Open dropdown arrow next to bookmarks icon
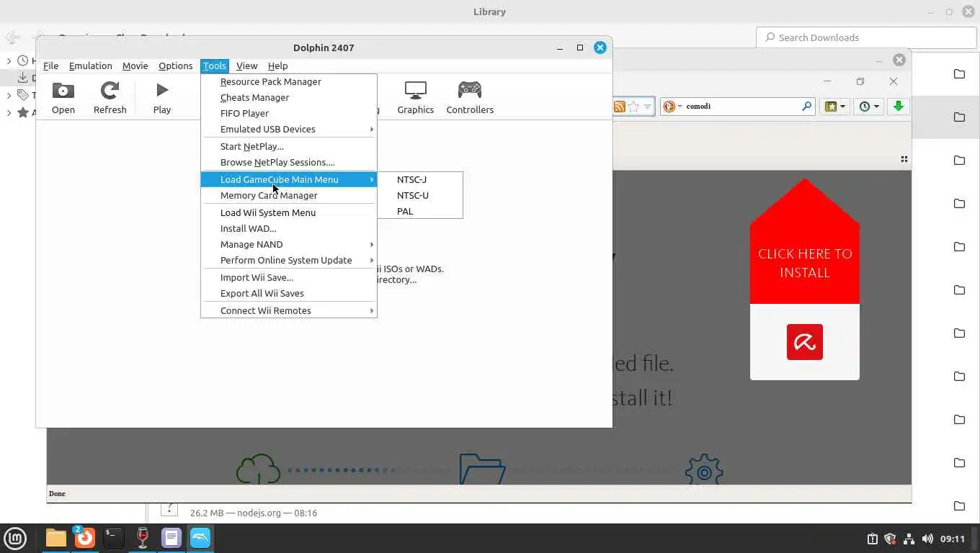This screenshot has height=553, width=980. 843,107
